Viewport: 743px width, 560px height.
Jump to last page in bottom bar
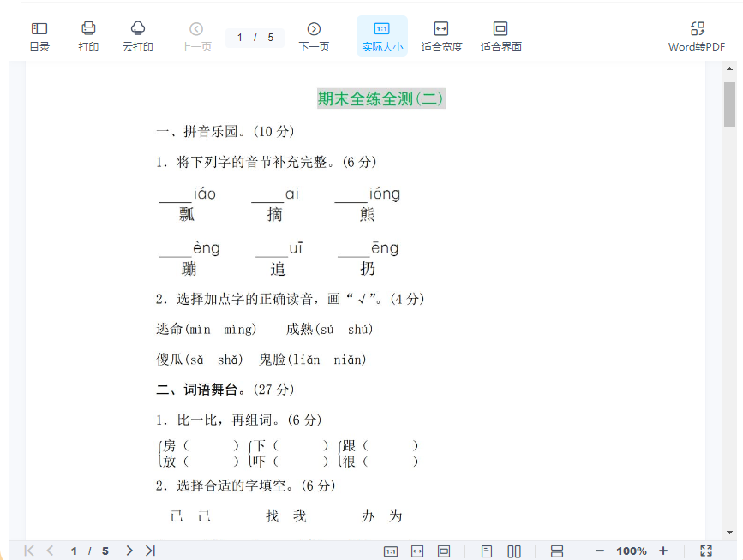point(151,551)
